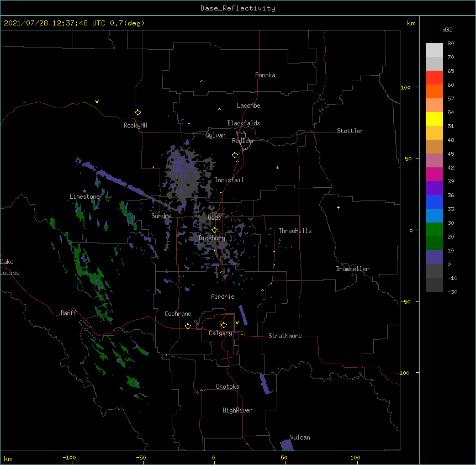The height and width of the screenshot is (465, 476).
Task: Click the HighRiver city label
Action: pos(237,410)
